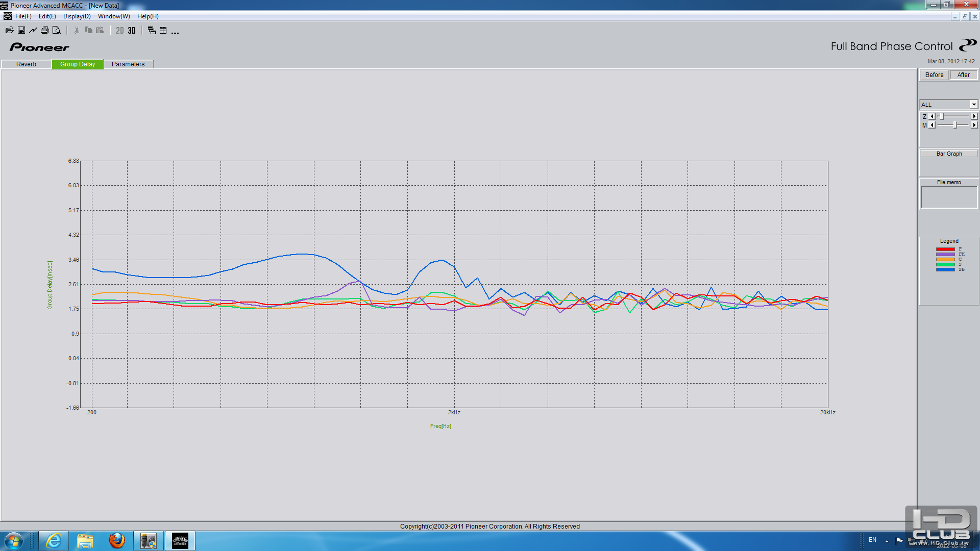
Task: Click the MCACC document icon in menu bar
Action: point(7,16)
